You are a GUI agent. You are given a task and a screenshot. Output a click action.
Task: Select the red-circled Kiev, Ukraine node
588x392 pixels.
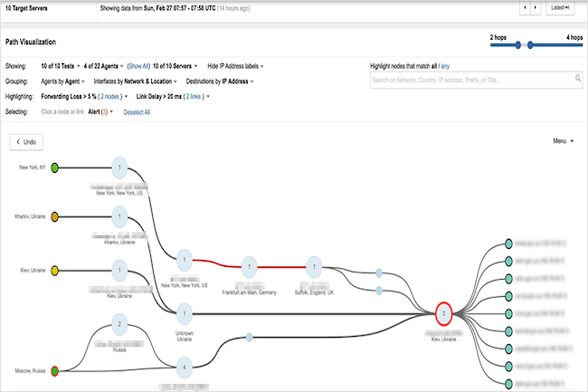tap(443, 313)
